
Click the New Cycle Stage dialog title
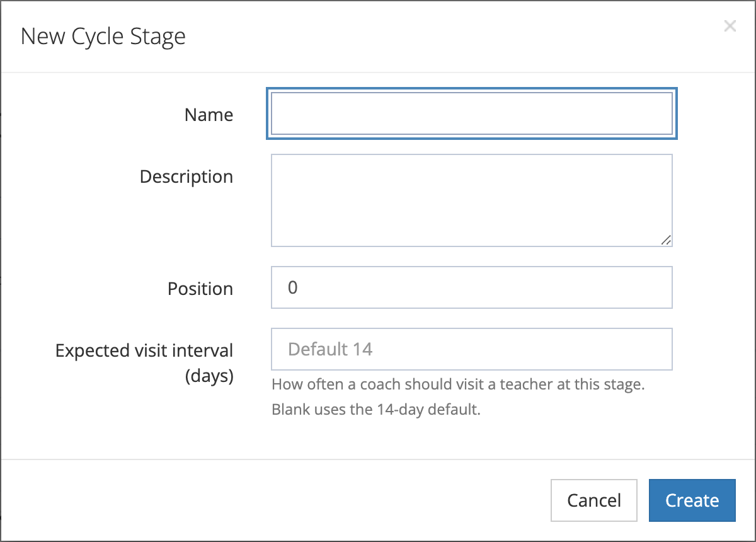coord(103,36)
